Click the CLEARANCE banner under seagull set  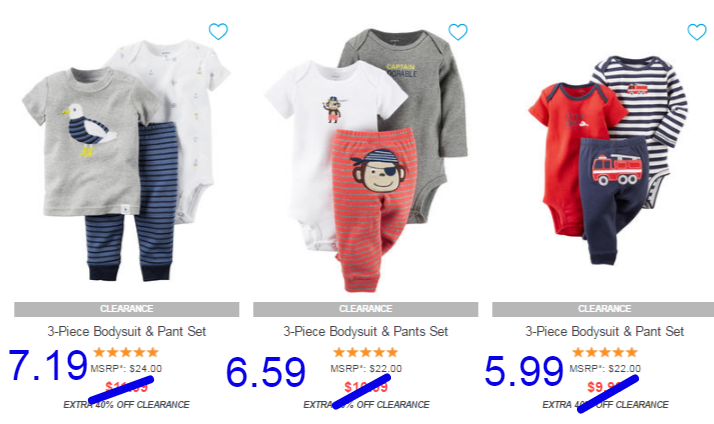(127, 309)
